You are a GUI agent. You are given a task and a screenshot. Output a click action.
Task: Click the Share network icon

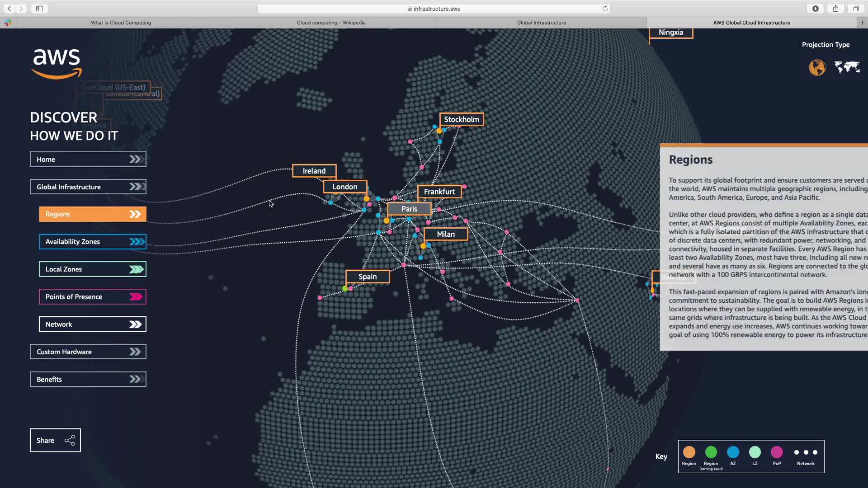(70, 441)
